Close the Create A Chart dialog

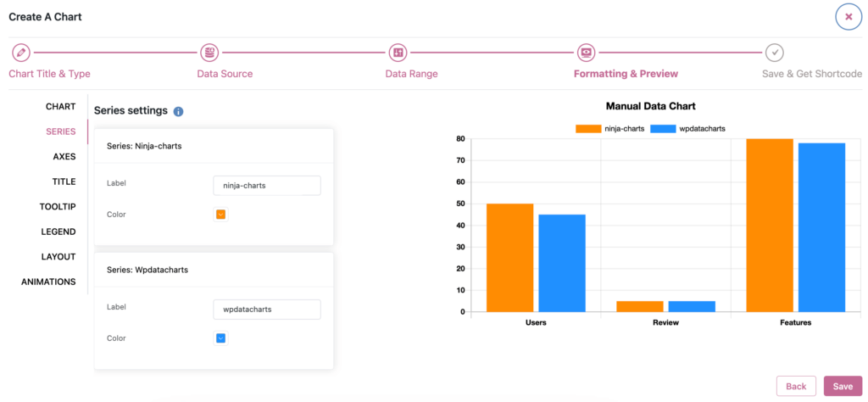[x=849, y=17]
